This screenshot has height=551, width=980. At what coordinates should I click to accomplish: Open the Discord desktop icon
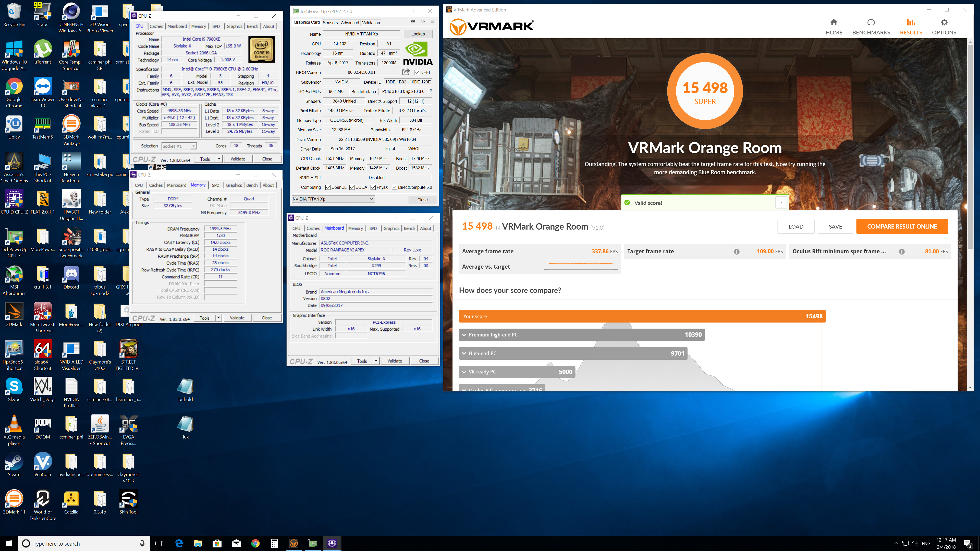click(71, 278)
